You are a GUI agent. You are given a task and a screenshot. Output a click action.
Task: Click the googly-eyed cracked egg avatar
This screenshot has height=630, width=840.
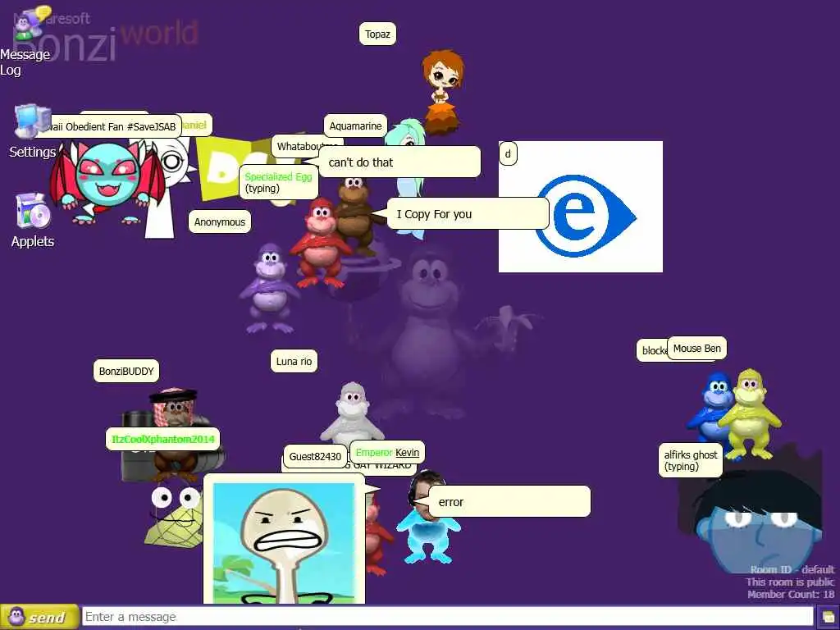[175, 517]
